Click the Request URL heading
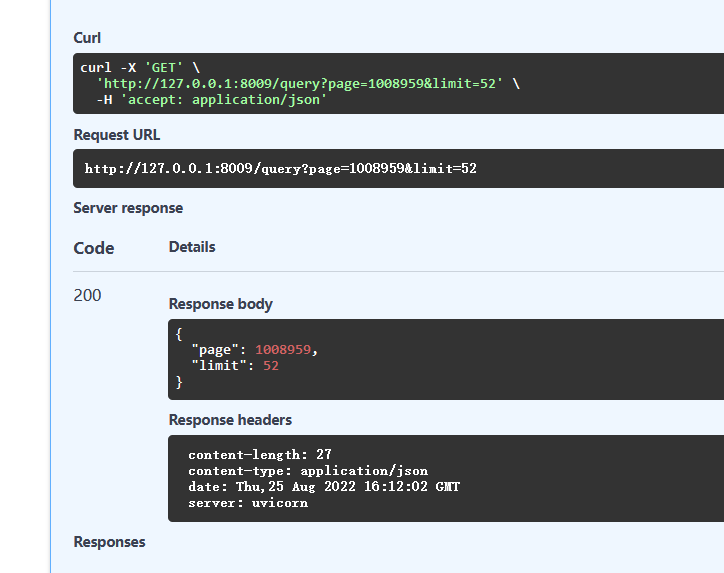The width and height of the screenshot is (724, 573). (x=117, y=135)
